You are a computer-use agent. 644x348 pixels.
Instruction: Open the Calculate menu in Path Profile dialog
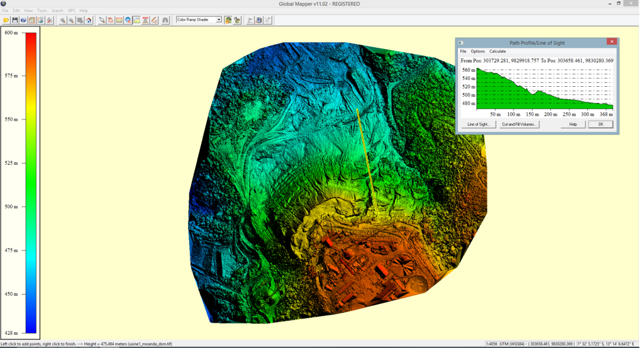click(x=497, y=51)
